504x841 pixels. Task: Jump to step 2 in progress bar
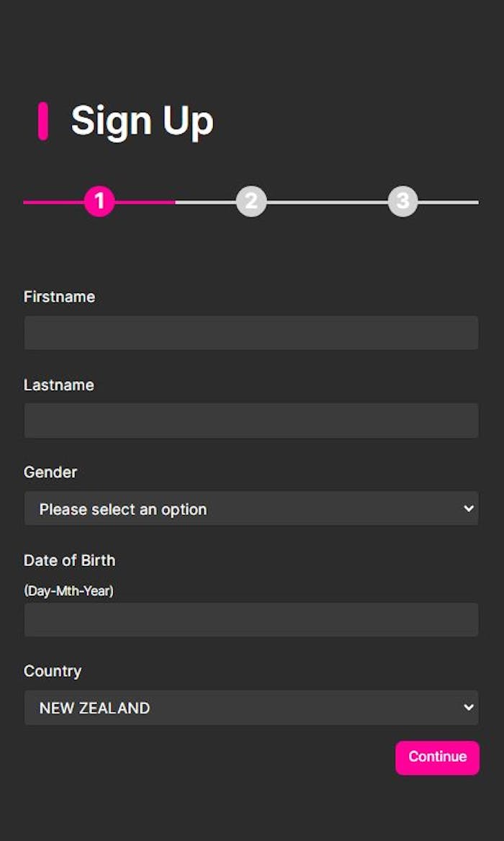pos(251,202)
